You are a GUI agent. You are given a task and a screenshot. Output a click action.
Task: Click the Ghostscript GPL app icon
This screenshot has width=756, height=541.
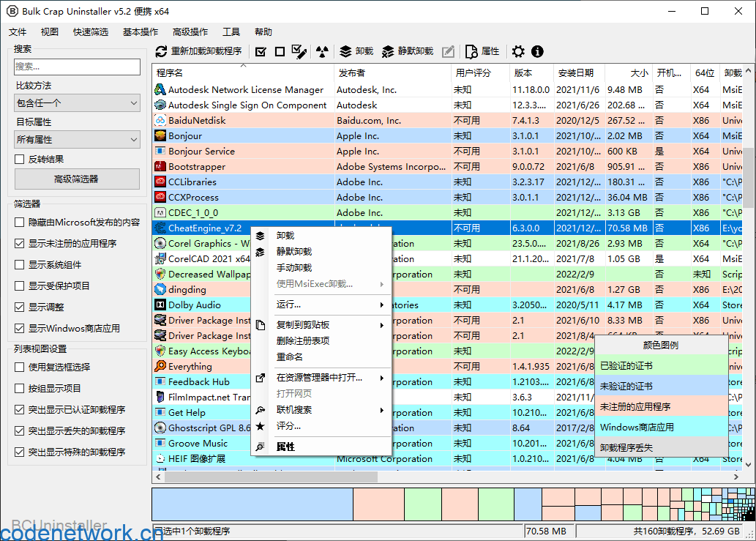pos(160,428)
